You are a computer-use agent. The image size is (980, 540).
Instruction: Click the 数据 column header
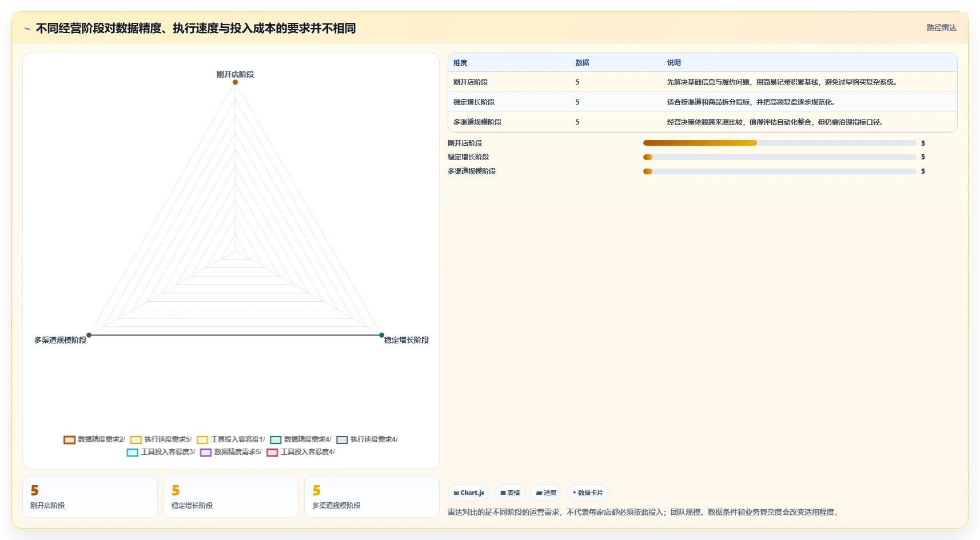click(x=582, y=63)
